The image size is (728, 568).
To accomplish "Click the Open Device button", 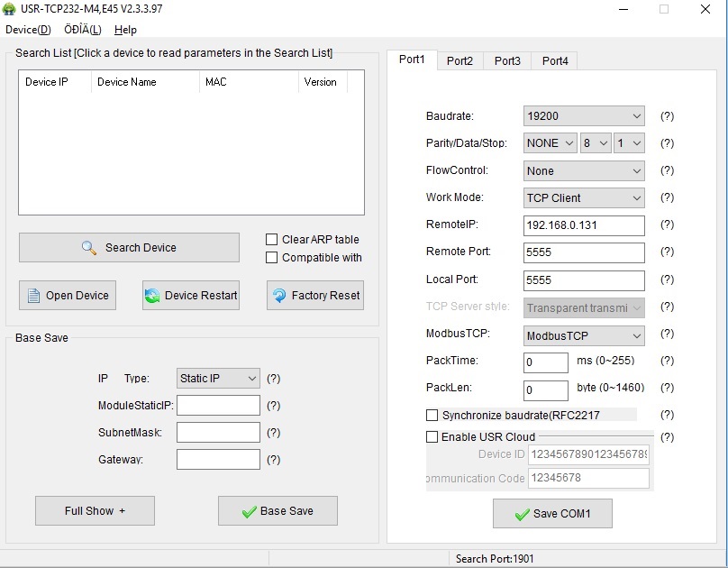I will [68, 296].
